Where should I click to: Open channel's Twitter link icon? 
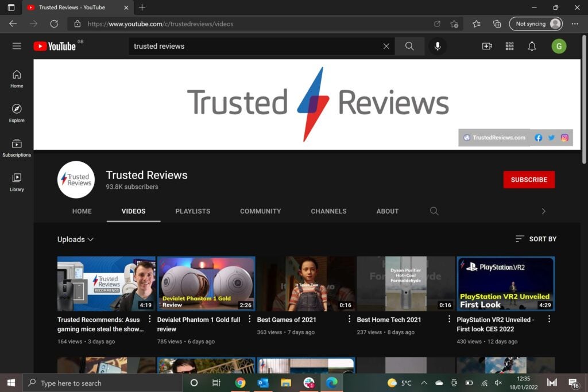tap(551, 138)
